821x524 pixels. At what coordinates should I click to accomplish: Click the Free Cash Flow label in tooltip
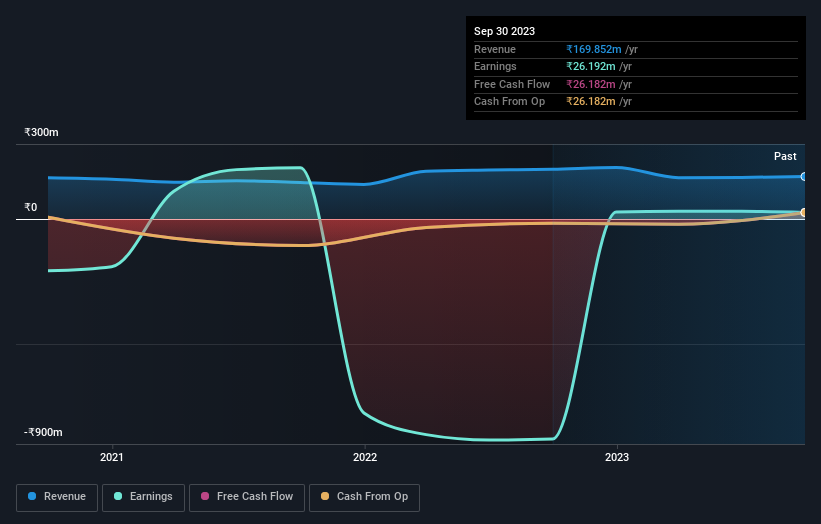[512, 84]
